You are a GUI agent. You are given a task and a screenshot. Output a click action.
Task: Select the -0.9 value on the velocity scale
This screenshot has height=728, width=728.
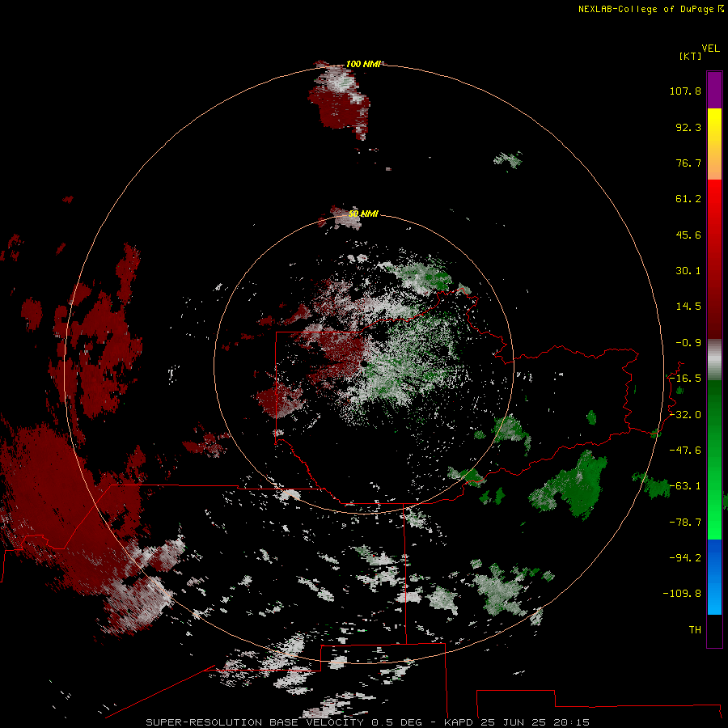coord(688,343)
